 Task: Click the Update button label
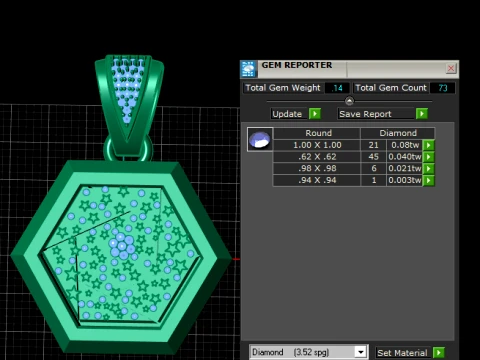pos(289,114)
